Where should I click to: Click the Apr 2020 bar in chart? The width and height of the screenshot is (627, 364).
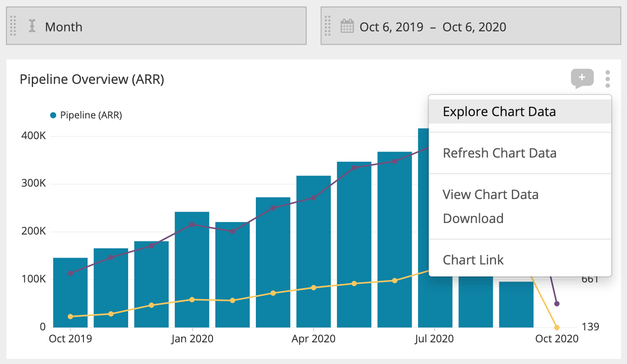[x=313, y=252]
